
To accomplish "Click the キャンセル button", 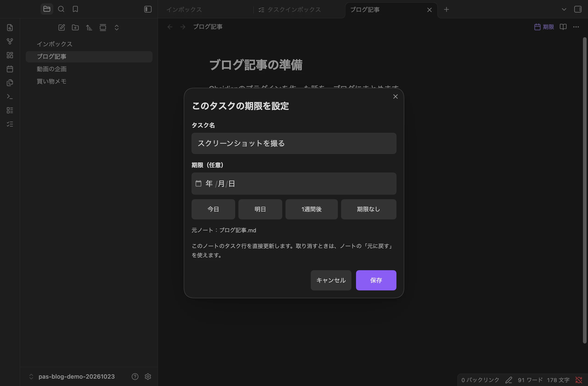I will [x=331, y=280].
